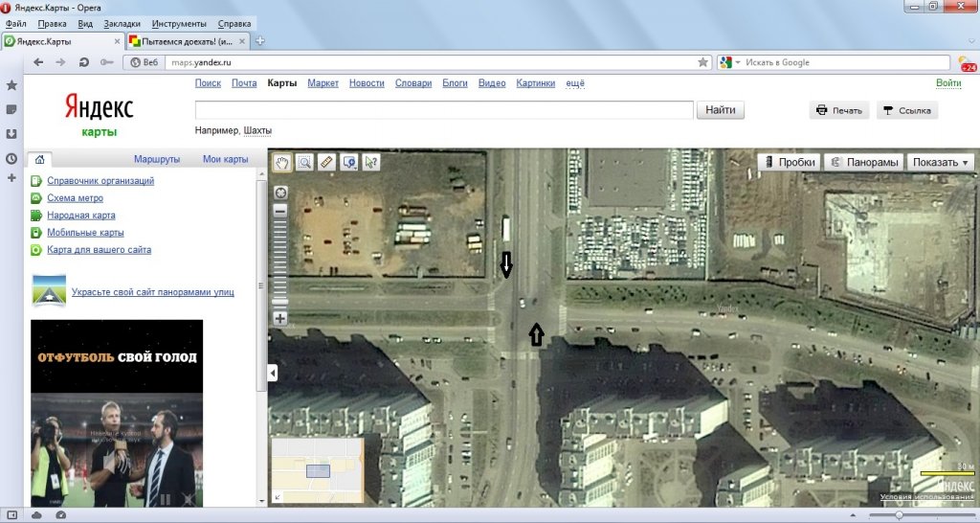Open Схема метро
Viewport: 980px width, 523px height.
pos(75,197)
